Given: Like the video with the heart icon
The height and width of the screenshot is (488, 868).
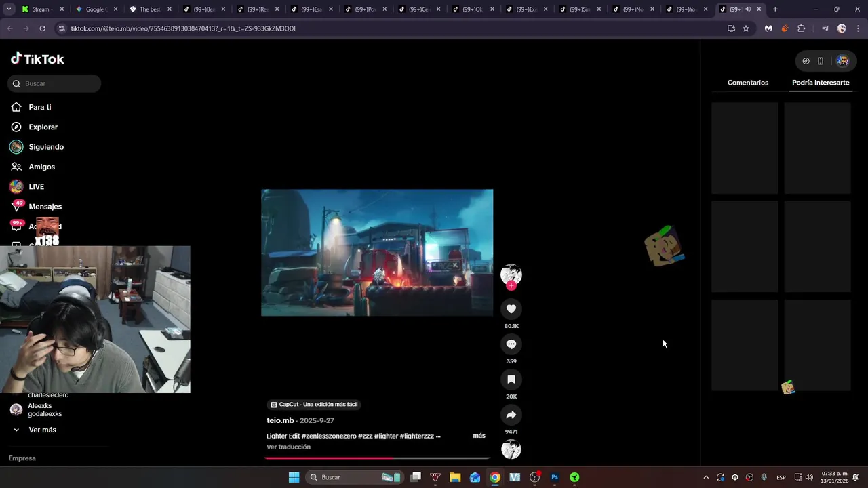Looking at the screenshot, I should point(511,309).
